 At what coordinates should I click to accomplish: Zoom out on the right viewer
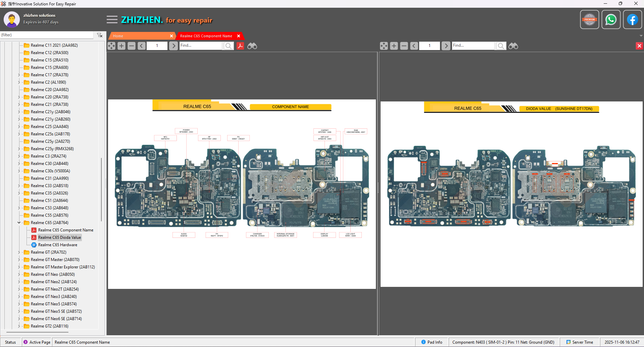404,46
